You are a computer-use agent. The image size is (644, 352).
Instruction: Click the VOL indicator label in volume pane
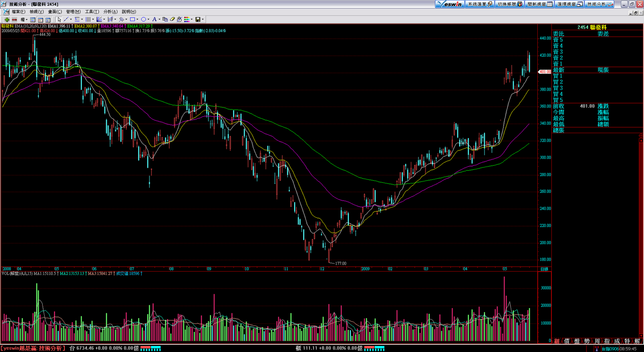17,274
